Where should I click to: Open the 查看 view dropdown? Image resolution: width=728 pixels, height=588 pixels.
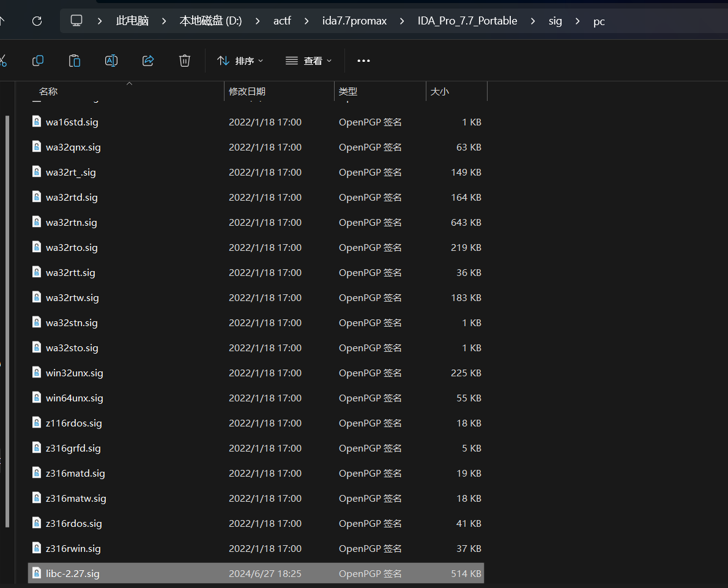309,61
